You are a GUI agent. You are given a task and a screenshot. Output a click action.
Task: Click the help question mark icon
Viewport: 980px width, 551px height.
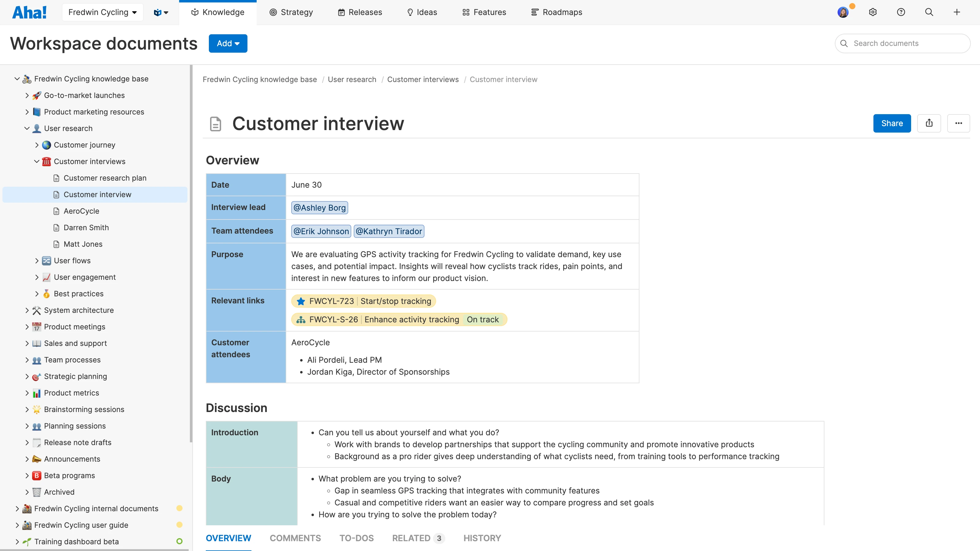coord(901,12)
